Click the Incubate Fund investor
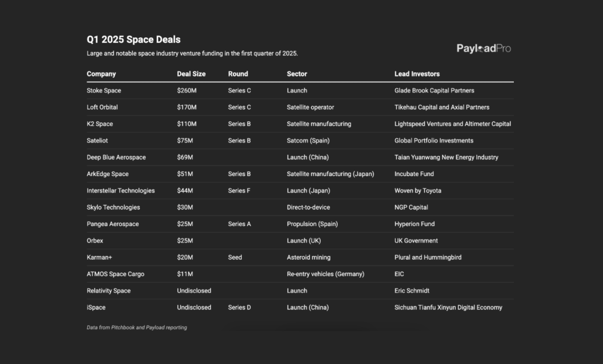 pyautogui.click(x=414, y=174)
